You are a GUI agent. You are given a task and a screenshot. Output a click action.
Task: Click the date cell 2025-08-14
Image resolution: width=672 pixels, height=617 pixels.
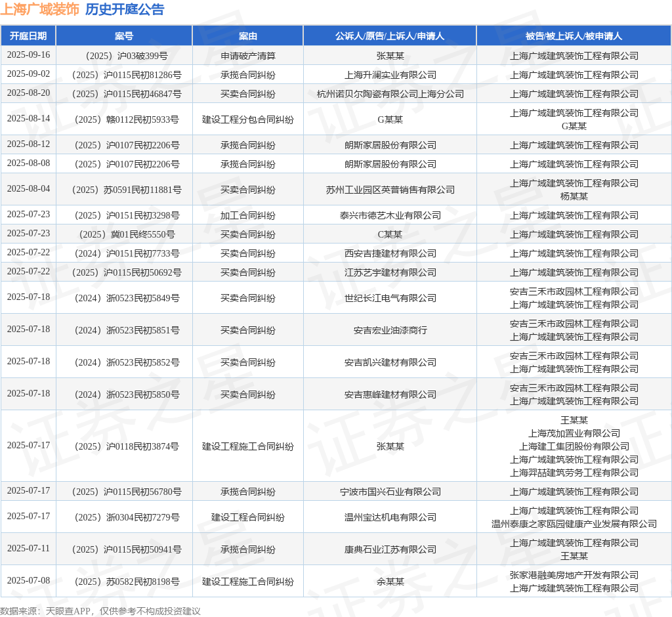(x=28, y=118)
